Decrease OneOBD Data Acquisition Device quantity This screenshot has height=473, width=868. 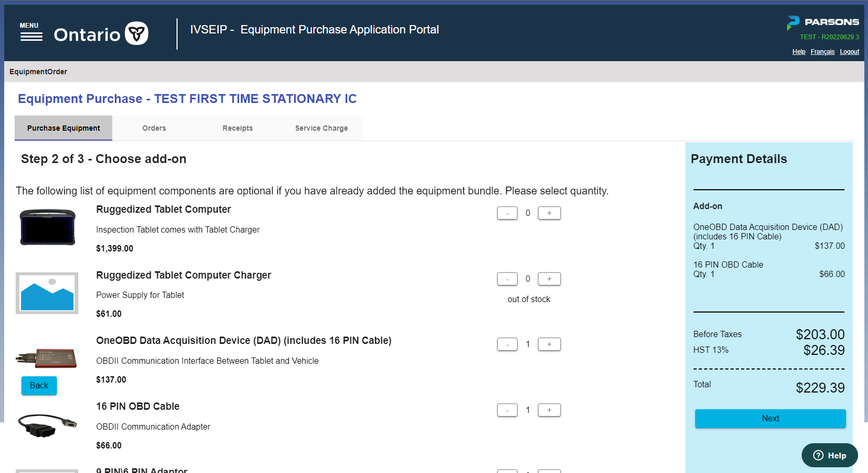(x=507, y=344)
